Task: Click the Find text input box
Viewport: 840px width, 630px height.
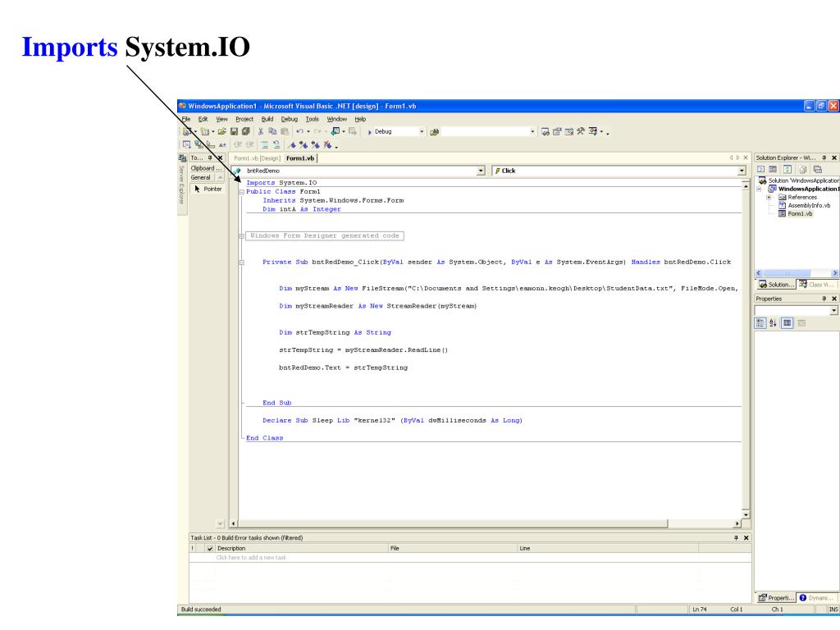Action: 485,132
